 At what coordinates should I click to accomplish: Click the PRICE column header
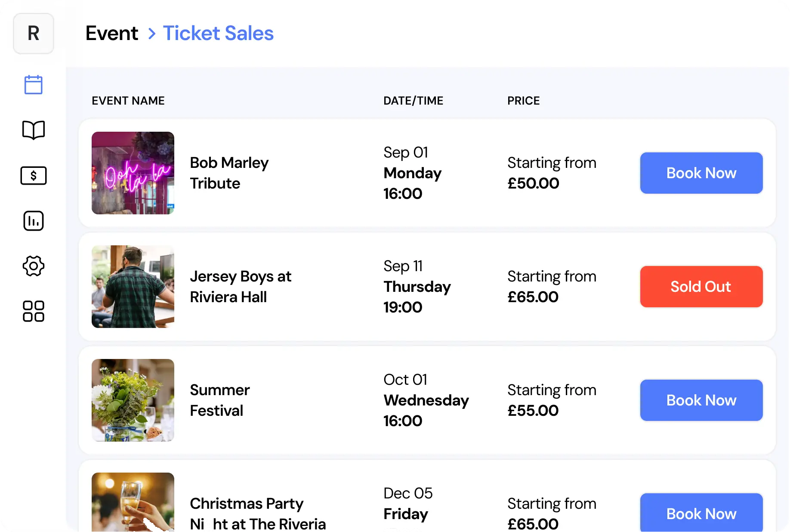pyautogui.click(x=523, y=101)
